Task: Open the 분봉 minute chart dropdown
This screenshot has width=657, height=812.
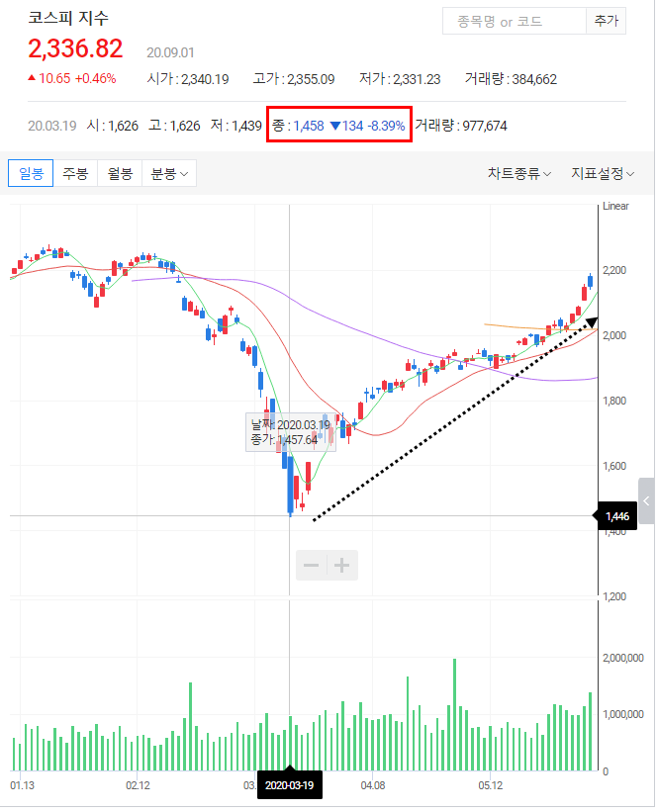Action: coord(169,173)
